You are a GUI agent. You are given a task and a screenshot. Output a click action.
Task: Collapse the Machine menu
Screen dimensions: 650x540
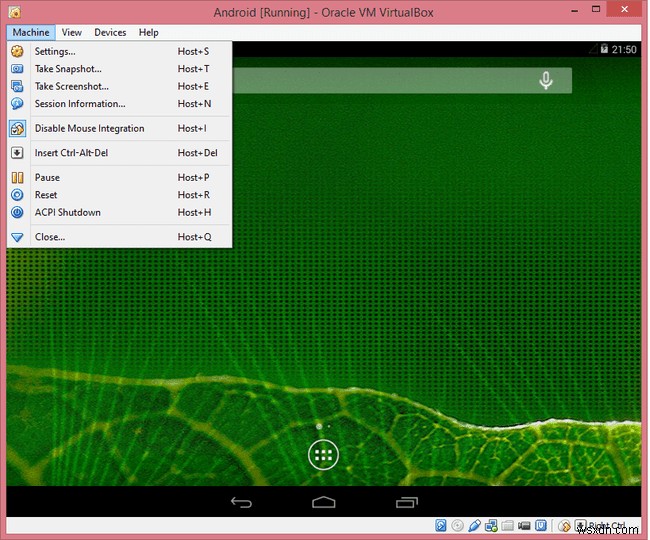(x=31, y=32)
